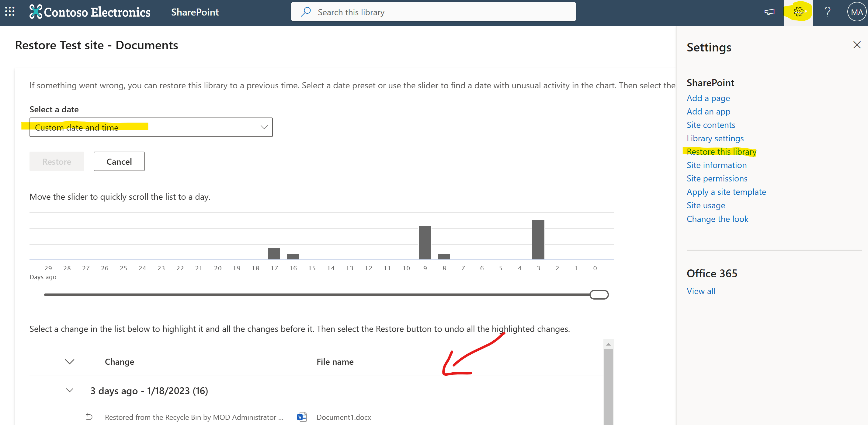
Task: Click the chart bar at day 9
Action: coord(425,243)
